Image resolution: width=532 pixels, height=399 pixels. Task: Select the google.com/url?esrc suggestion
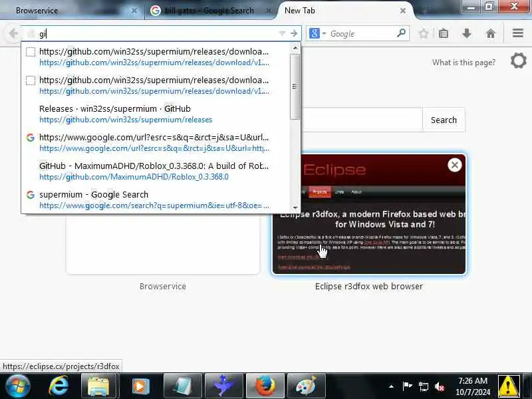point(156,142)
